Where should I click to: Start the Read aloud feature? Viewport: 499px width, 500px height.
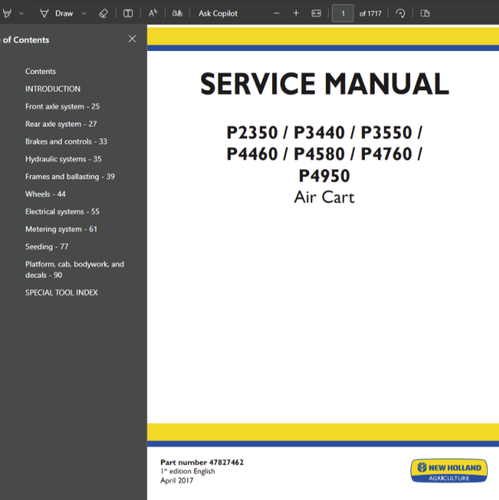[153, 13]
